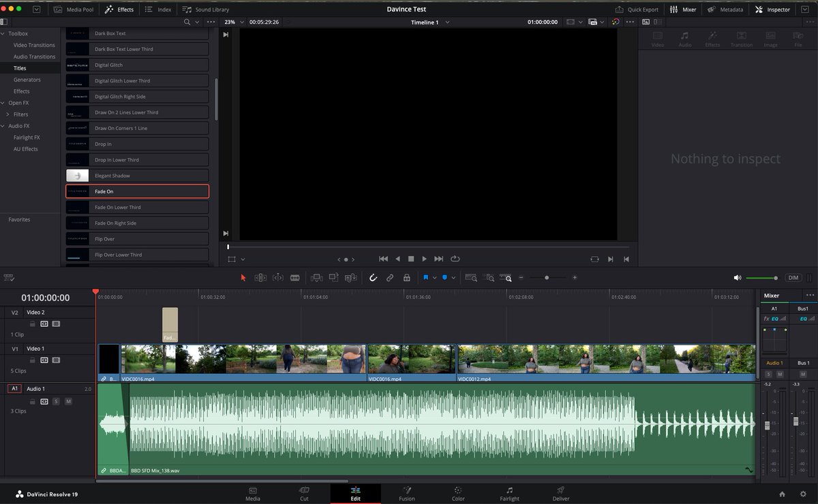
Task: Adjust the green monitor volume slider
Action: coord(762,278)
